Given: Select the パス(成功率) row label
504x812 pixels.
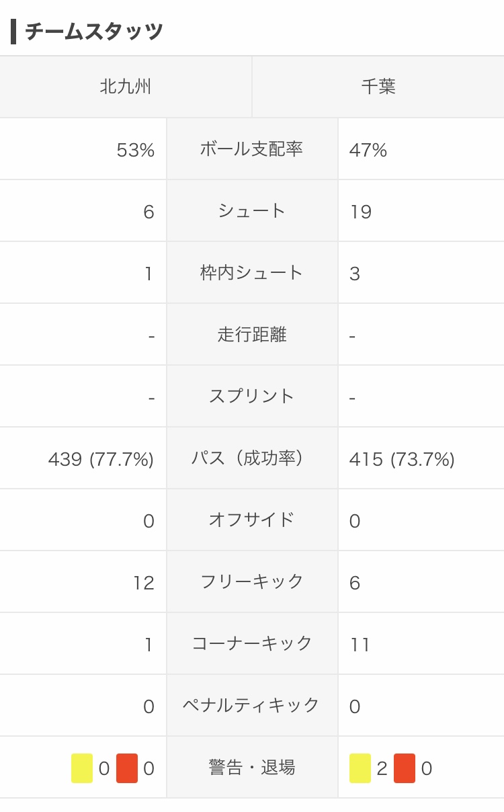Looking at the screenshot, I should pyautogui.click(x=252, y=458).
